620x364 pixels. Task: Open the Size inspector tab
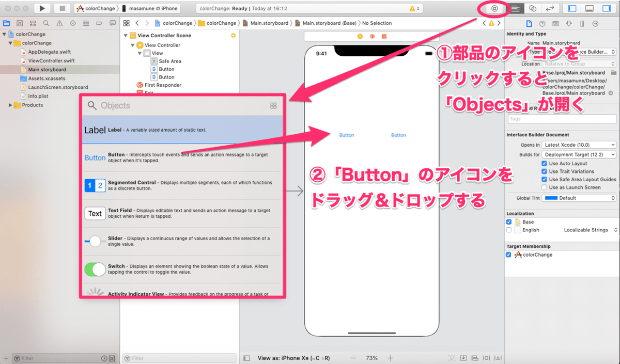[582, 24]
